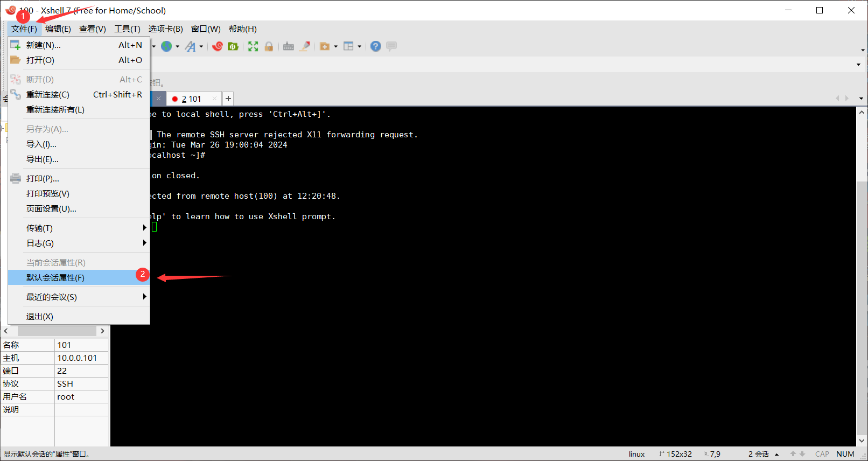Viewport: 868px width, 461px height.
Task: Click the new folder plus icon
Action: (325, 46)
